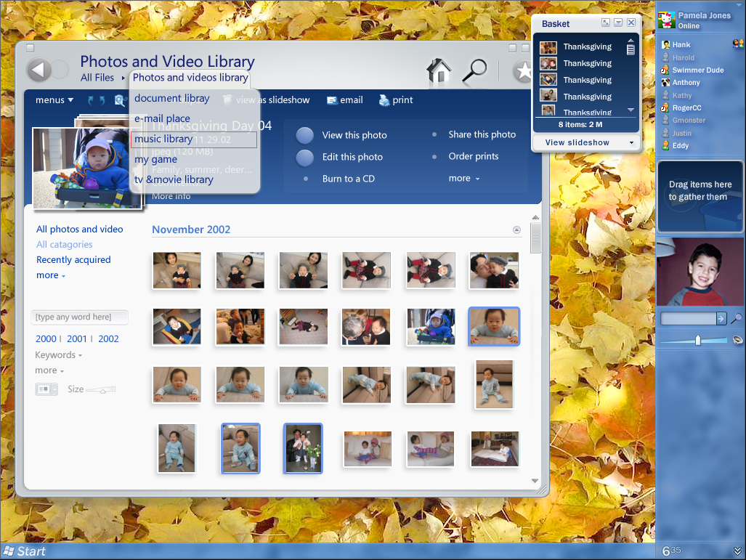The width and height of the screenshot is (746, 560).
Task: Click the first Thanksgiving item in Basket
Action: coord(576,46)
